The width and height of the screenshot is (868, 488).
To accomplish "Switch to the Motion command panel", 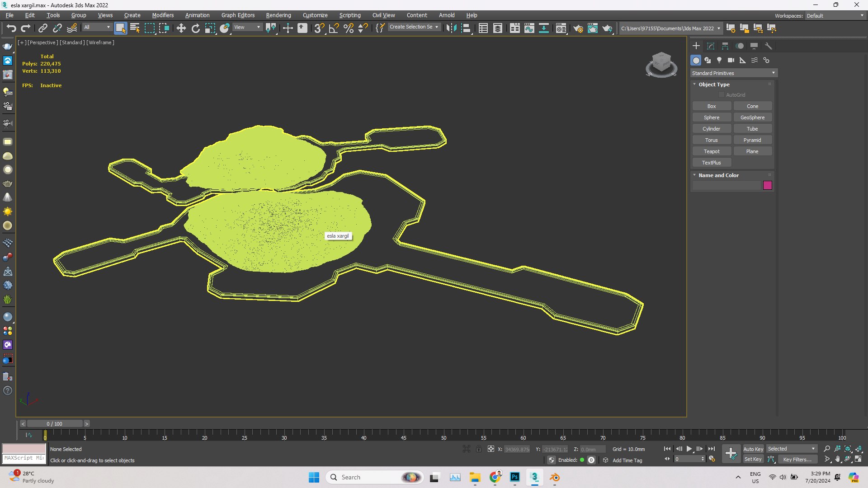I will [x=740, y=46].
